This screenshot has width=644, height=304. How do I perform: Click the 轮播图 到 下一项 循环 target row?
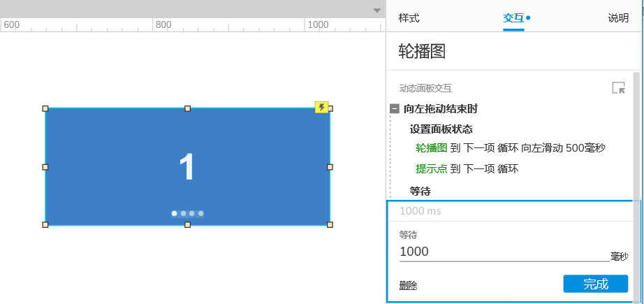511,148
